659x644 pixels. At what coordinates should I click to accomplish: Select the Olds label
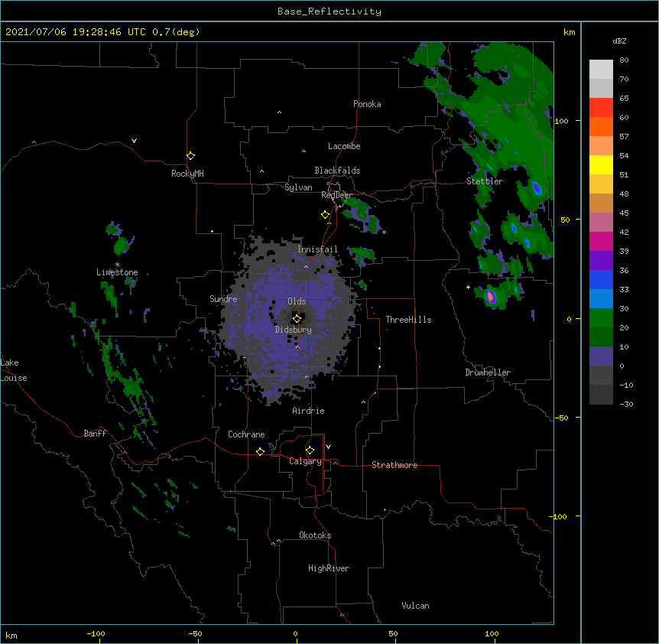point(297,301)
